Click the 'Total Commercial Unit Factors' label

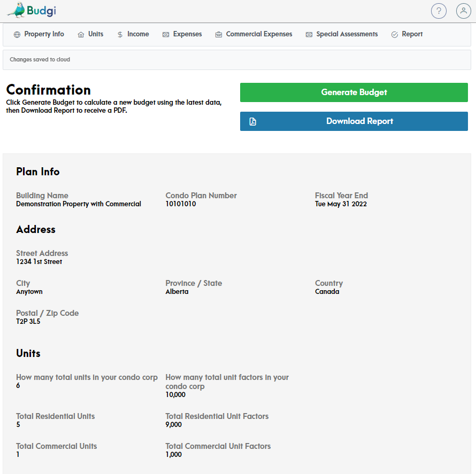(x=218, y=446)
